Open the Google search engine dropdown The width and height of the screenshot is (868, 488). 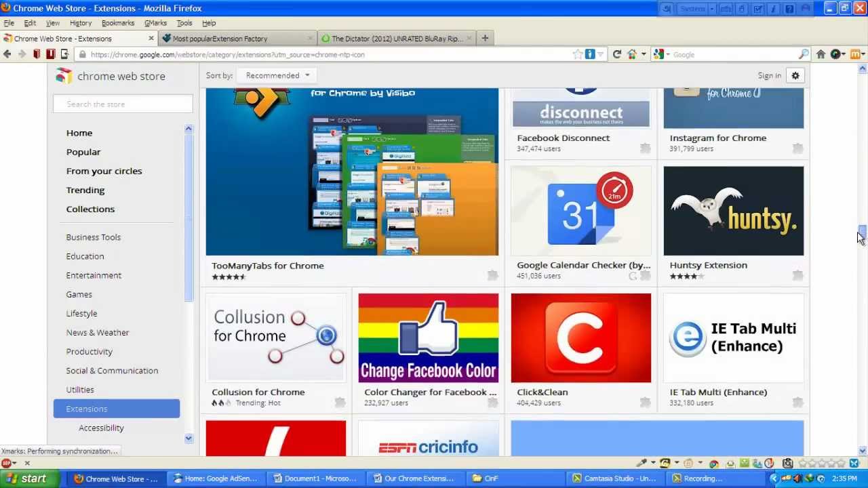click(663, 54)
